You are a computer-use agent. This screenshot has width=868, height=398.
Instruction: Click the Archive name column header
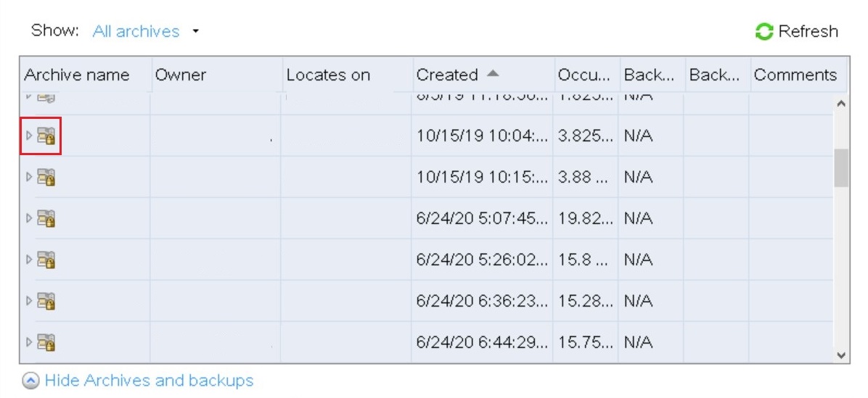click(x=77, y=75)
